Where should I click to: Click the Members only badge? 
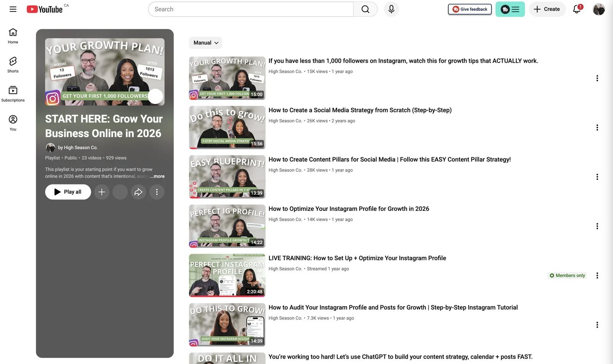pyautogui.click(x=567, y=276)
